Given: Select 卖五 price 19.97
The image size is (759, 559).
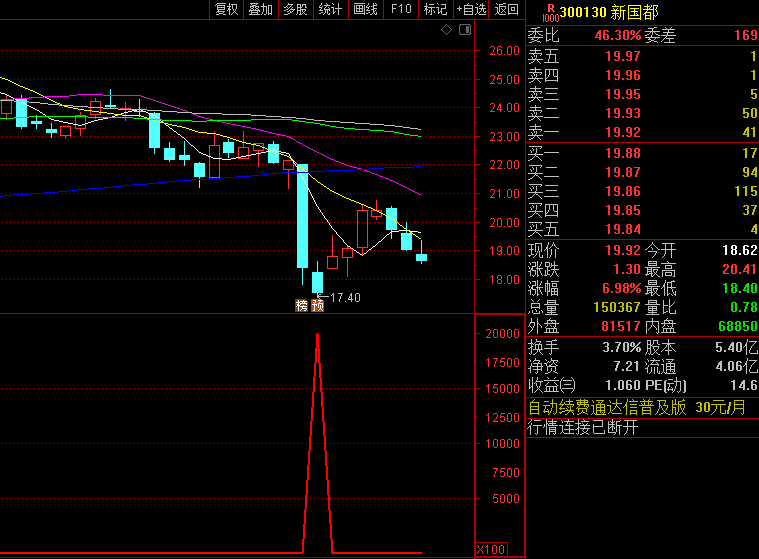Looking at the screenshot, I should coord(623,56).
